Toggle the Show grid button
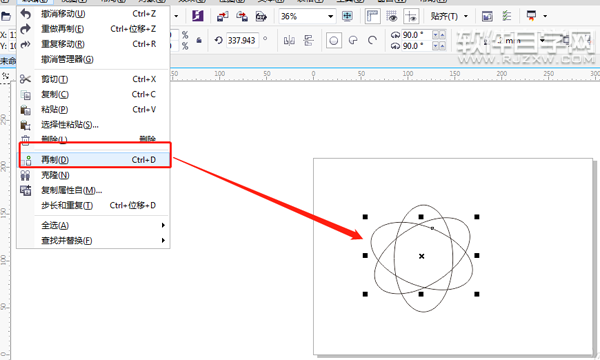This screenshot has height=360, width=600. click(x=391, y=16)
